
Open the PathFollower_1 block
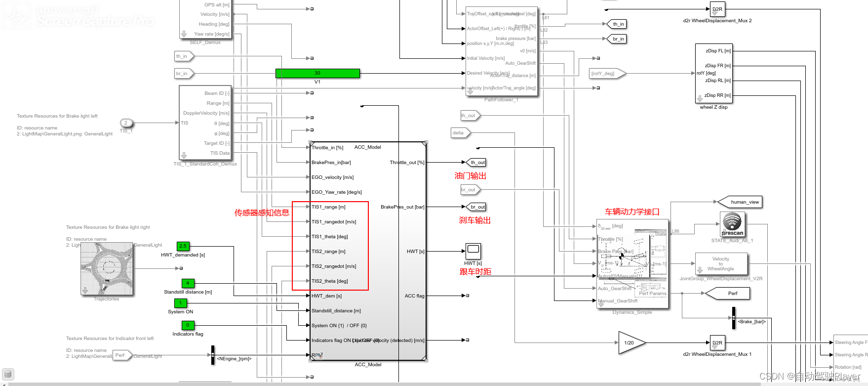pyautogui.click(x=502, y=51)
